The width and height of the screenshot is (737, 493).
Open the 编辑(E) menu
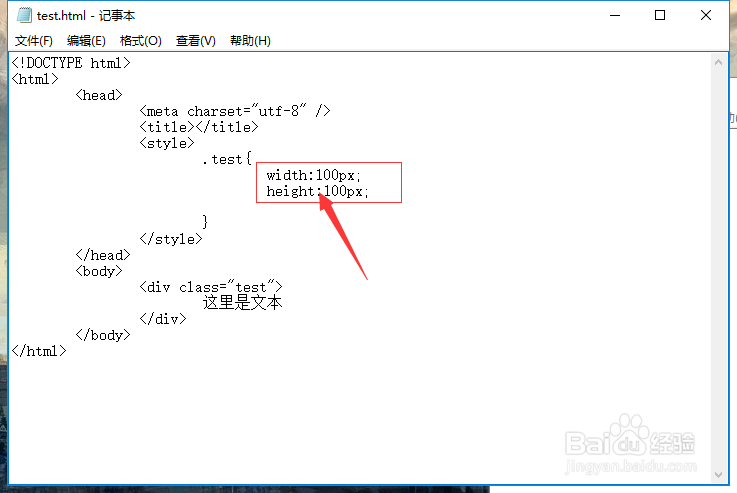coord(86,41)
